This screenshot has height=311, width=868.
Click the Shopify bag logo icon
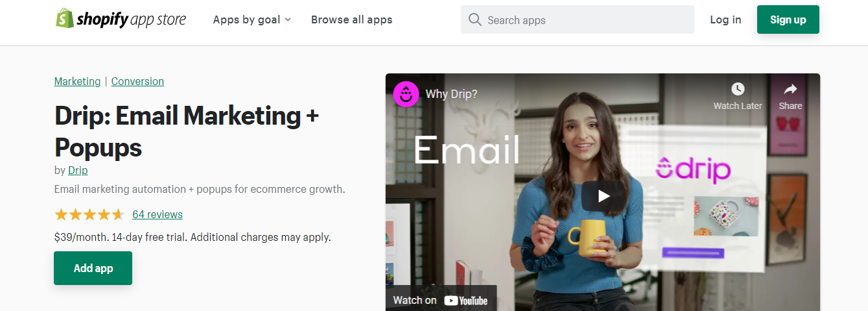tap(64, 19)
